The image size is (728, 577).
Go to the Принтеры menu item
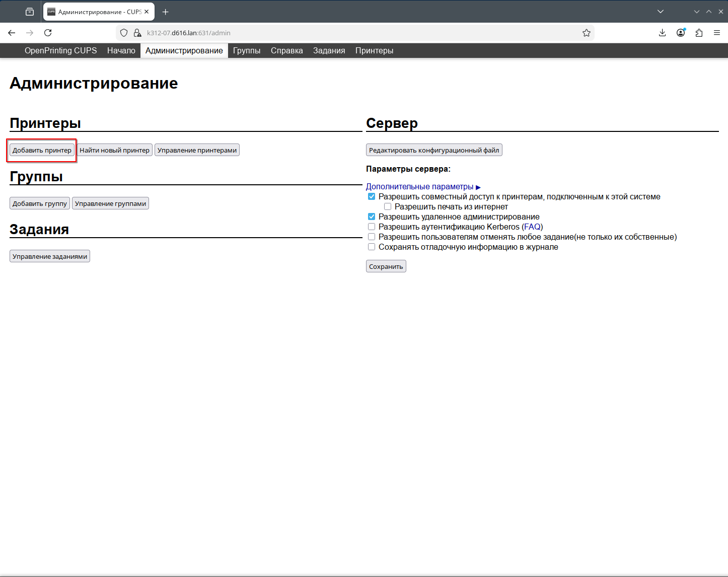click(374, 50)
